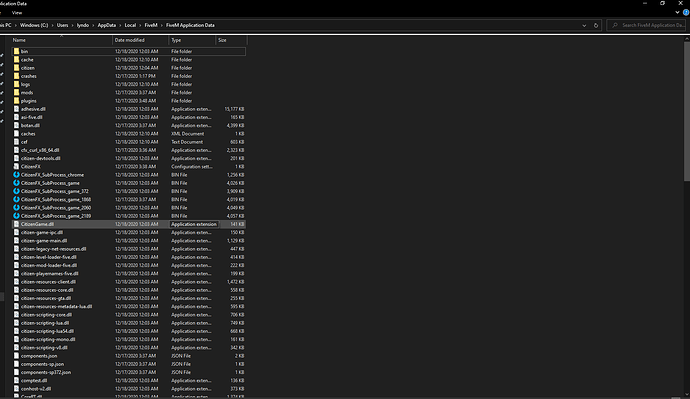Click the CitizenFX_SubProcess_game_2060 snail icon
This screenshot has width=690, height=399.
tap(16, 208)
